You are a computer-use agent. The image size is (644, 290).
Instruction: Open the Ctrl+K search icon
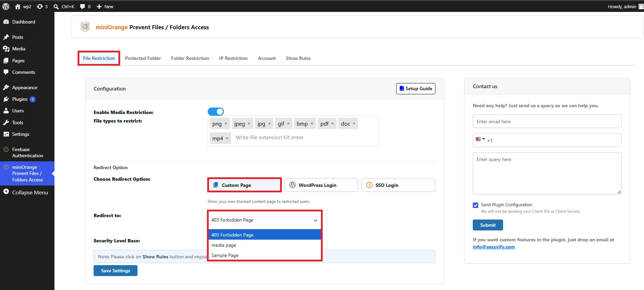[56, 6]
